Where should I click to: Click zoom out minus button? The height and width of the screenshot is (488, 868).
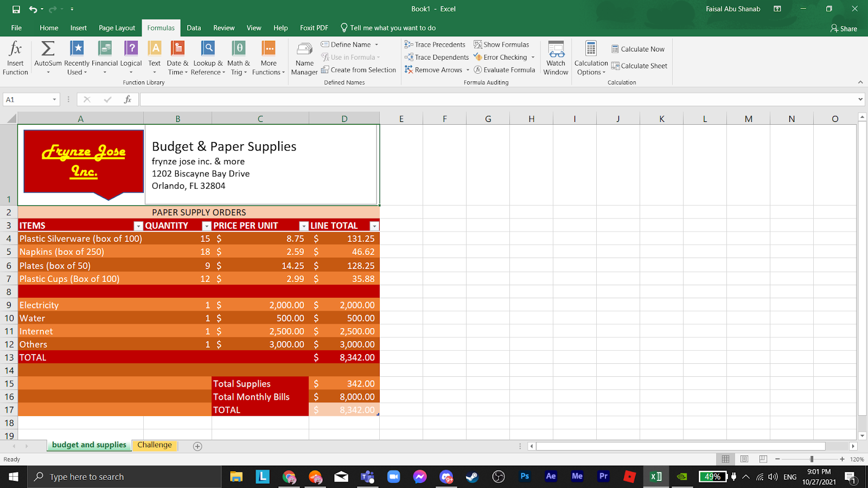click(777, 459)
